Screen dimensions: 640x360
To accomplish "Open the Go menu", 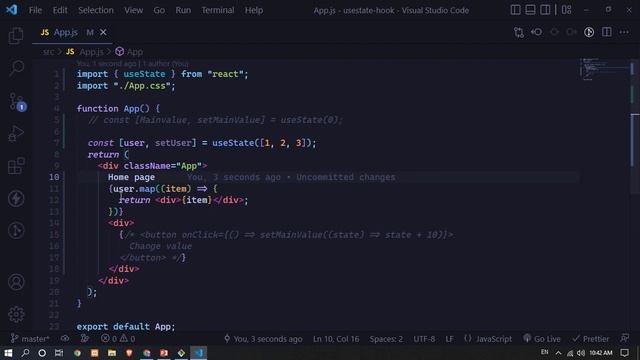I will (x=159, y=10).
